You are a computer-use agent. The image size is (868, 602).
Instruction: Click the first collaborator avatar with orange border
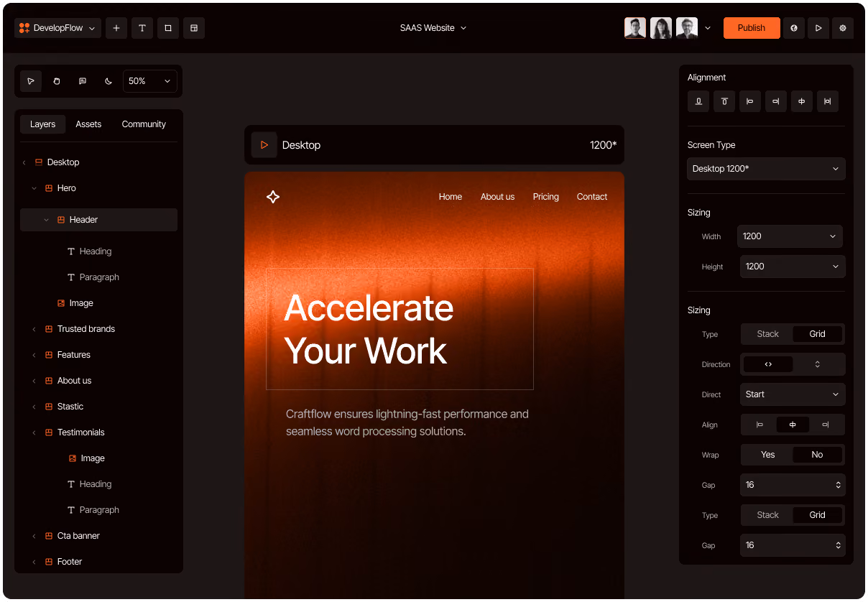[x=635, y=28]
